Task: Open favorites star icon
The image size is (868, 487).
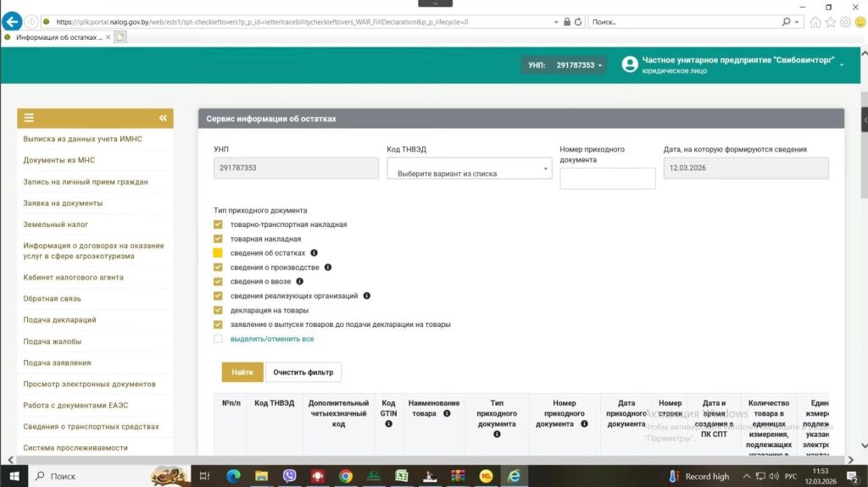Action: click(x=831, y=22)
